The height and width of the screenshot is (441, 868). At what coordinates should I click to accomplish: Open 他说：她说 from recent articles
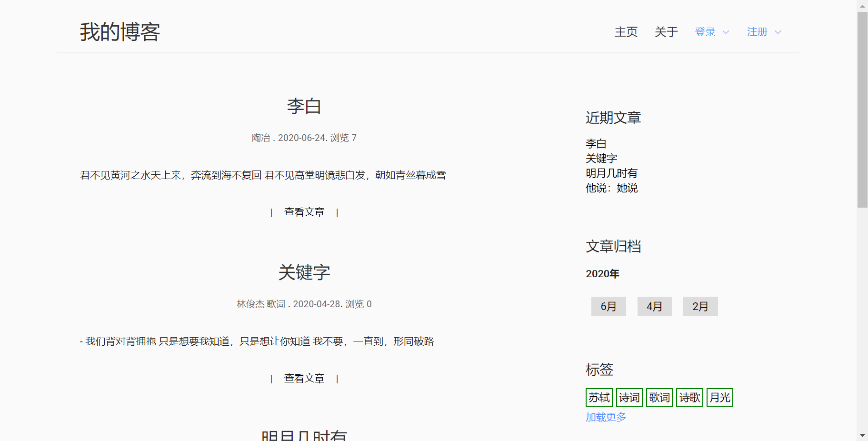611,188
